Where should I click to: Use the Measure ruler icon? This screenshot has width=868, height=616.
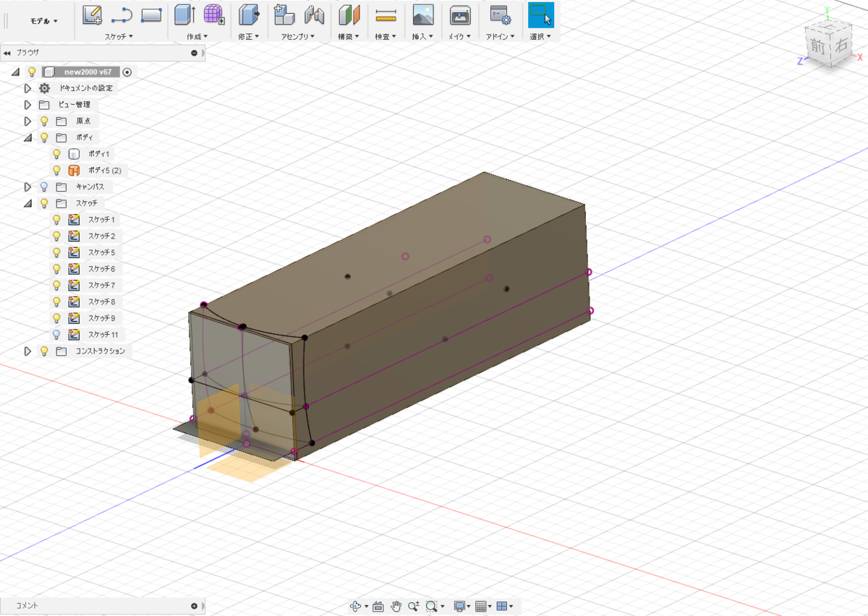click(x=386, y=14)
